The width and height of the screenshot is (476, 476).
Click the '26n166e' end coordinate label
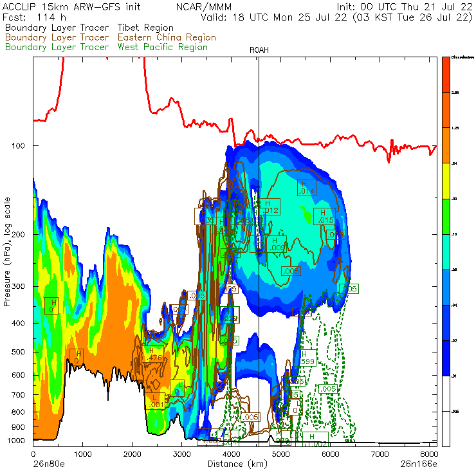[419, 464]
